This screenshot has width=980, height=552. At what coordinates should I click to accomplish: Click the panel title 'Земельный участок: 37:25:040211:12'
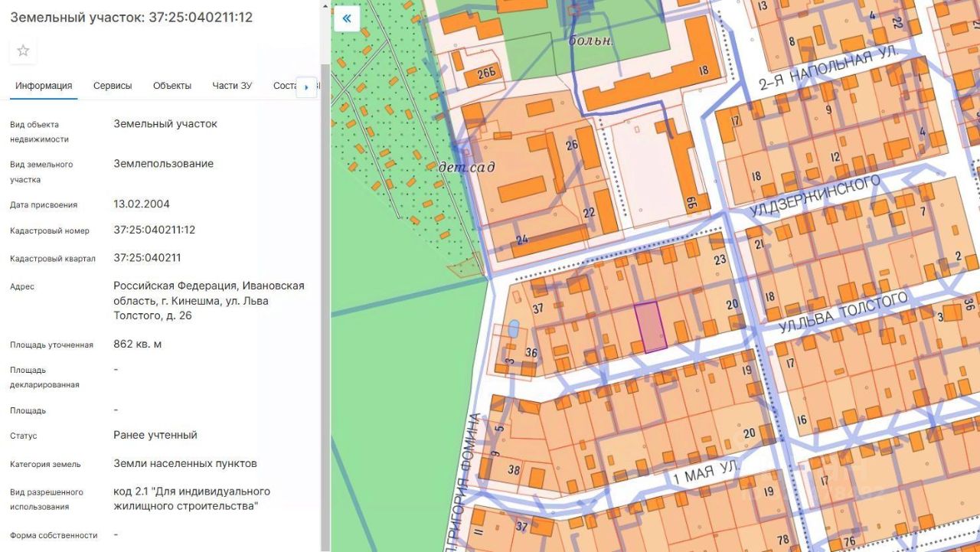pyautogui.click(x=131, y=17)
